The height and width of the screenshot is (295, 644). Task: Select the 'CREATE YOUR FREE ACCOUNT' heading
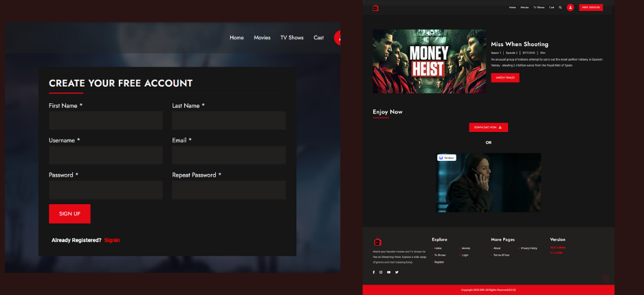pyautogui.click(x=121, y=83)
